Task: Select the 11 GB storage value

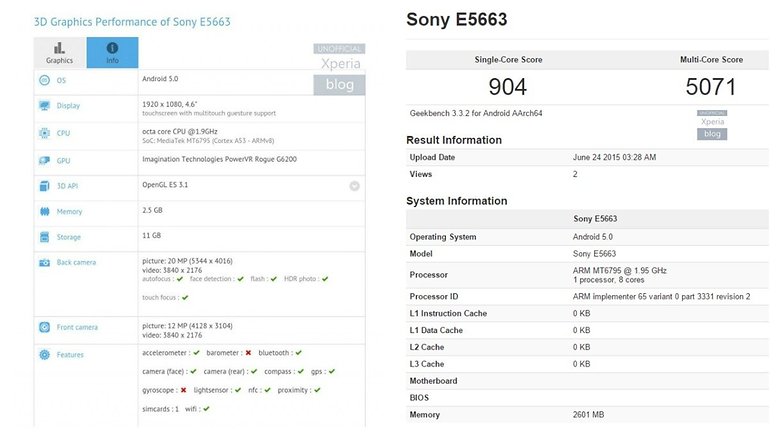Action: pos(152,235)
